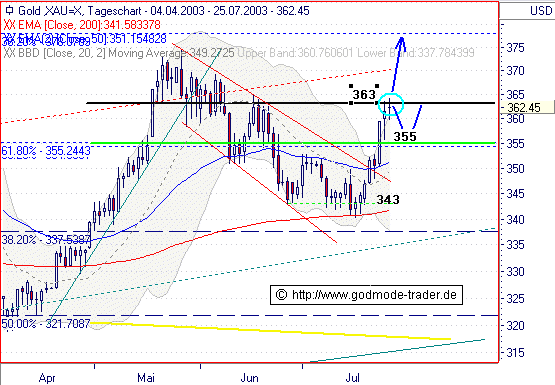Click the 'Mai' month label on the axis
This screenshot has height=385, width=555.
click(146, 378)
